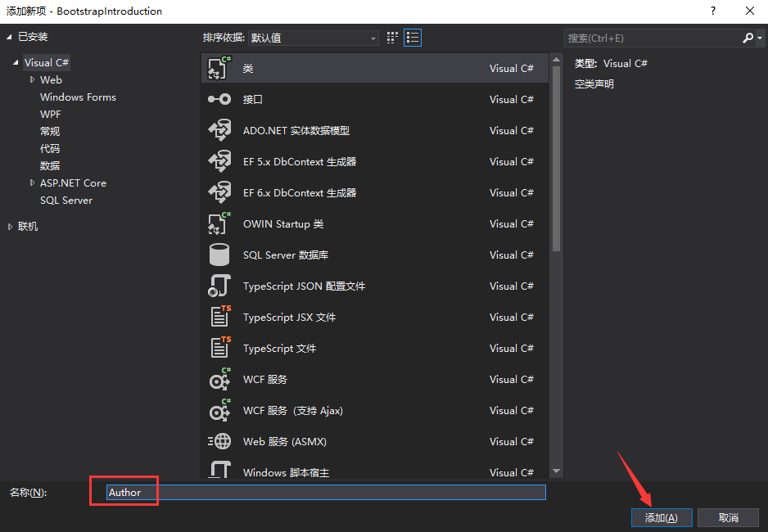Select the WCF 服务 (支持 Ajax) text
This screenshot has width=768, height=532.
[293, 411]
